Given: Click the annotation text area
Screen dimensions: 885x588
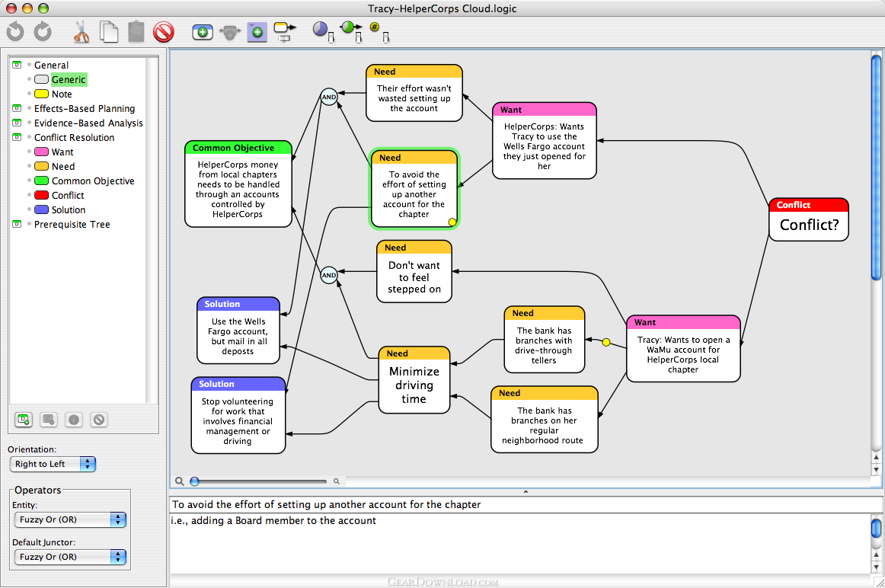Looking at the screenshot, I should [x=519, y=543].
